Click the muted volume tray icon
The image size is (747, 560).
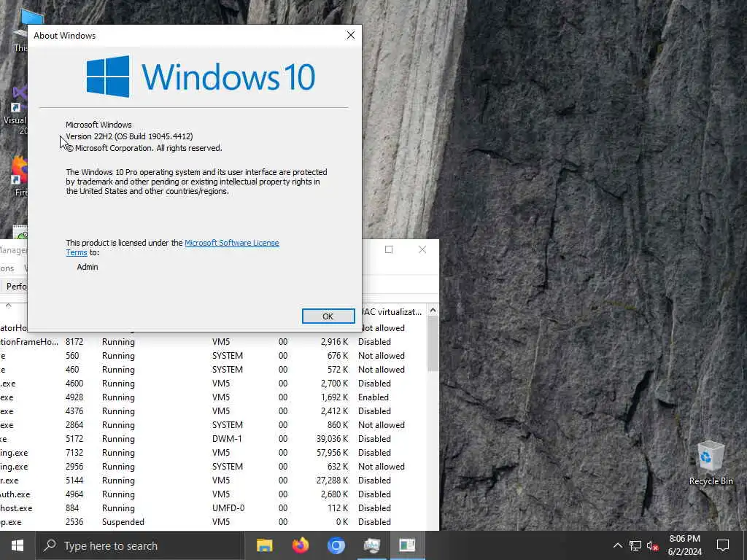[x=653, y=545]
